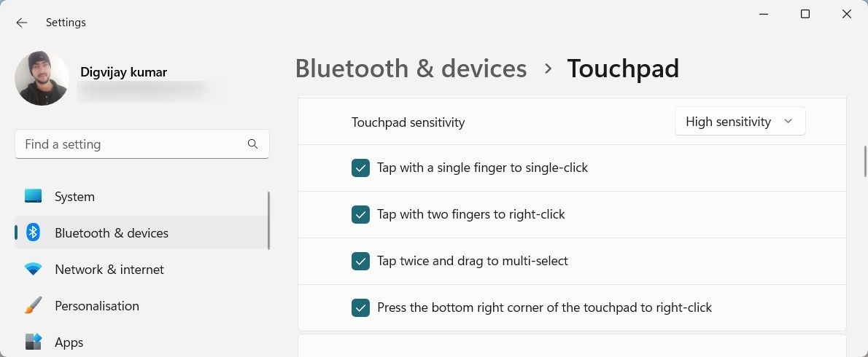Screen dimensions: 868x357
Task: Click the user profile picture
Action: point(42,79)
